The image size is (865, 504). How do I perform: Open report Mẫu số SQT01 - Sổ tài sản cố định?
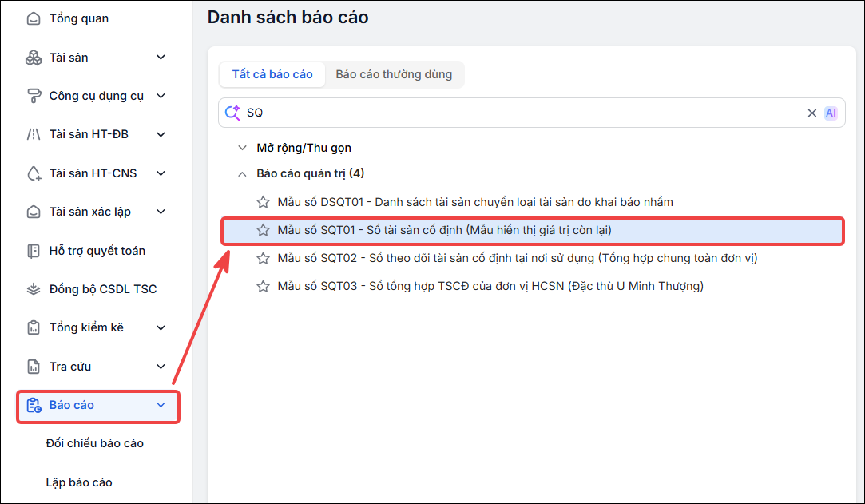tap(445, 231)
